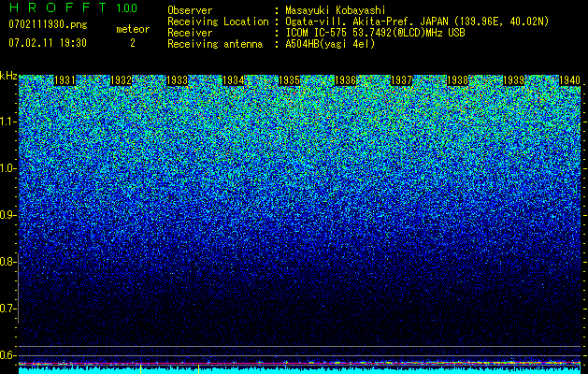
Task: Select the file name 0702111930.png
Action: (48, 24)
